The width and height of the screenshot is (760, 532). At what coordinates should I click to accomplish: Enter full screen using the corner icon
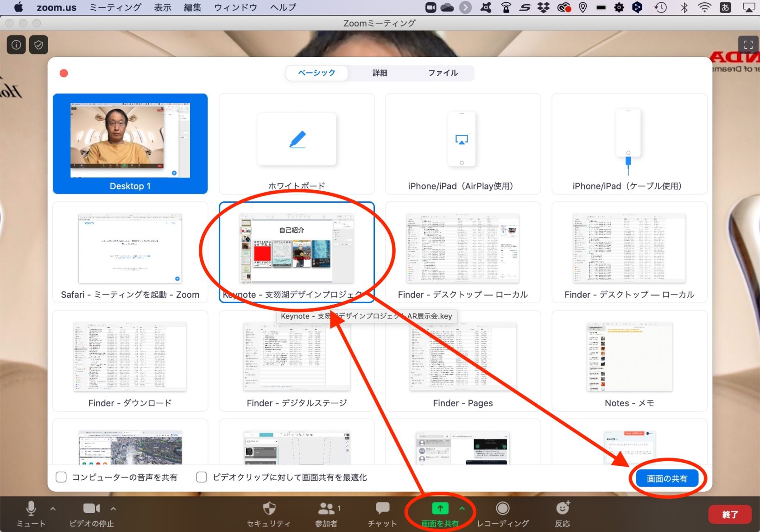click(748, 45)
